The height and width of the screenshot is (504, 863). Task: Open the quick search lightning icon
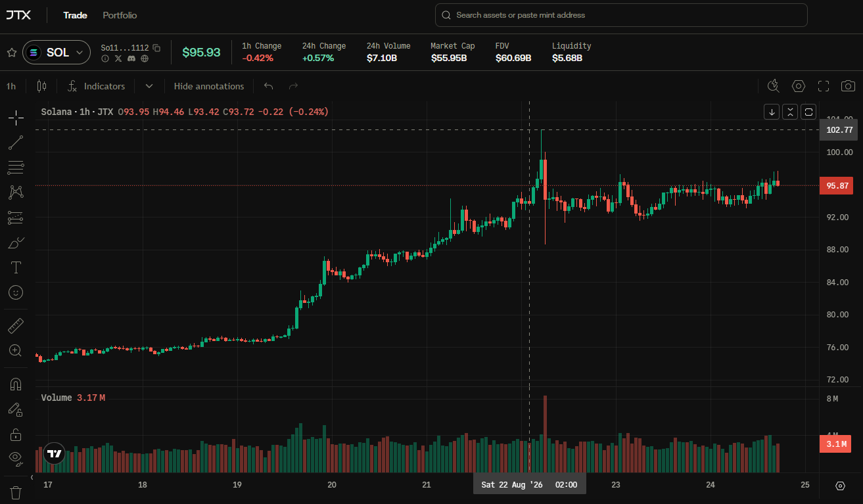click(774, 86)
